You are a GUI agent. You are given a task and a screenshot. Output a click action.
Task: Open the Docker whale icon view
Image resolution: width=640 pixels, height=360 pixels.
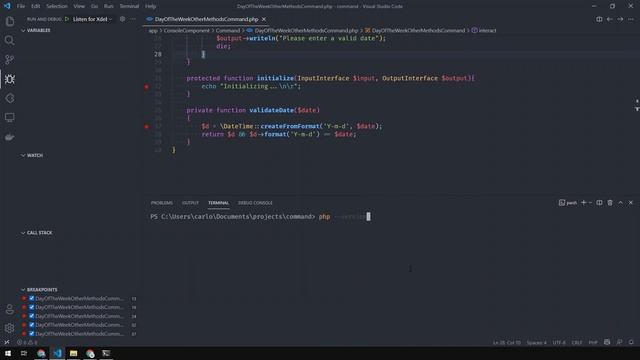pos(10,137)
